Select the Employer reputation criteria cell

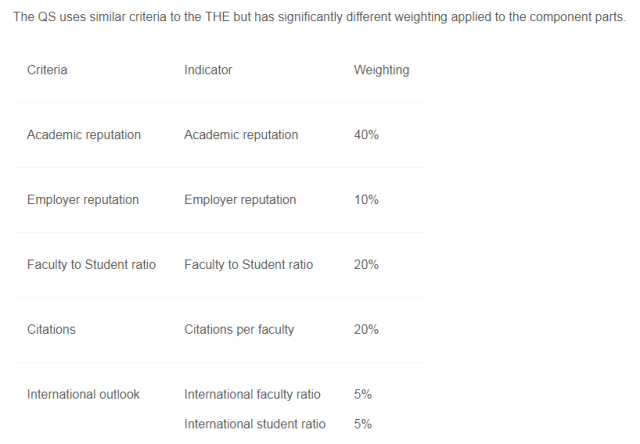tap(83, 200)
